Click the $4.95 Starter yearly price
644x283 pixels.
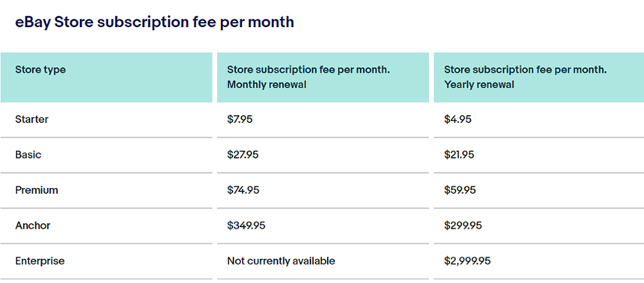tap(458, 119)
